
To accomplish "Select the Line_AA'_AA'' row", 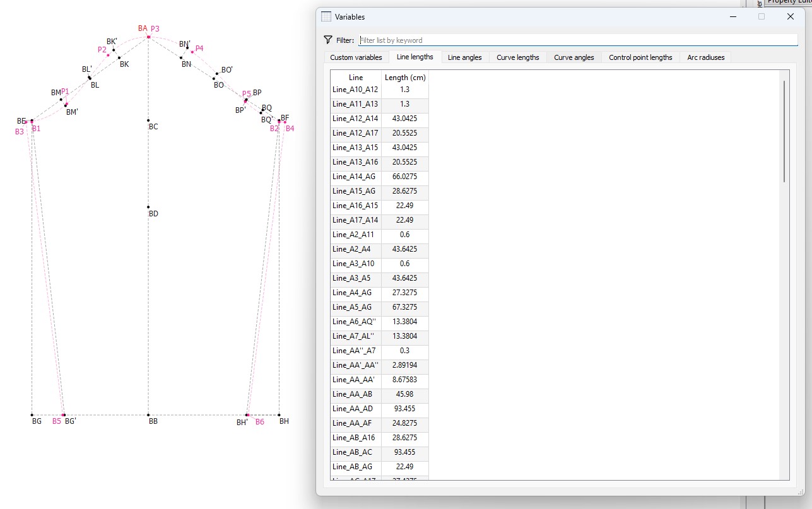I will 379,365.
